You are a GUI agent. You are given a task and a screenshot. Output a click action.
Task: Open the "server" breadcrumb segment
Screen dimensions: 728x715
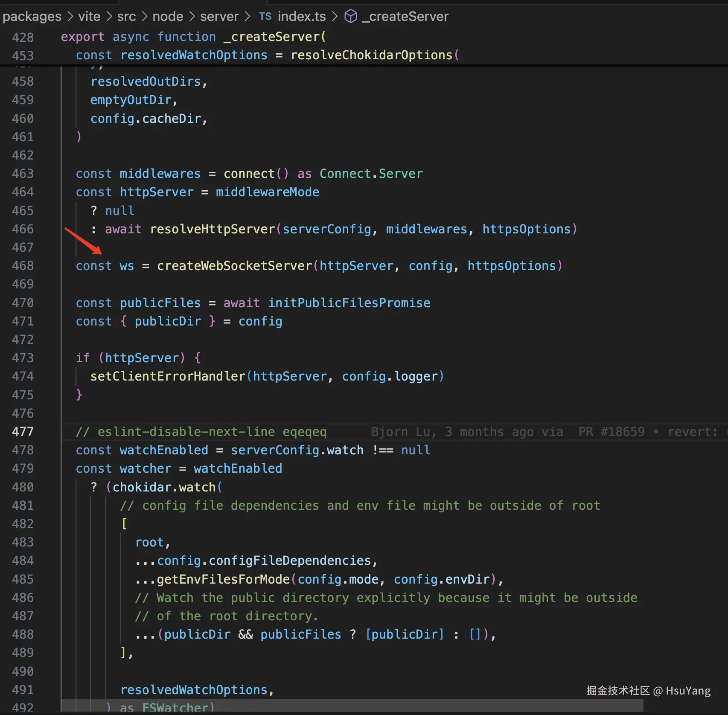[219, 16]
